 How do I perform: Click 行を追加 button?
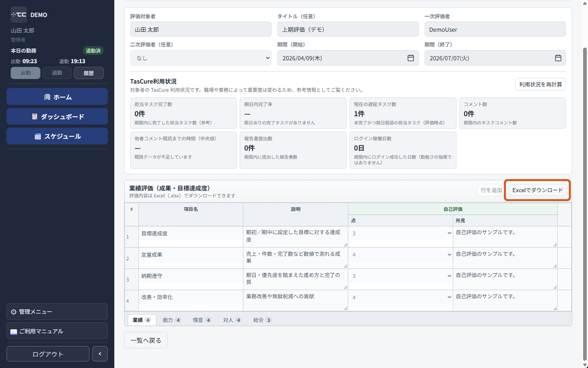pyautogui.click(x=491, y=190)
